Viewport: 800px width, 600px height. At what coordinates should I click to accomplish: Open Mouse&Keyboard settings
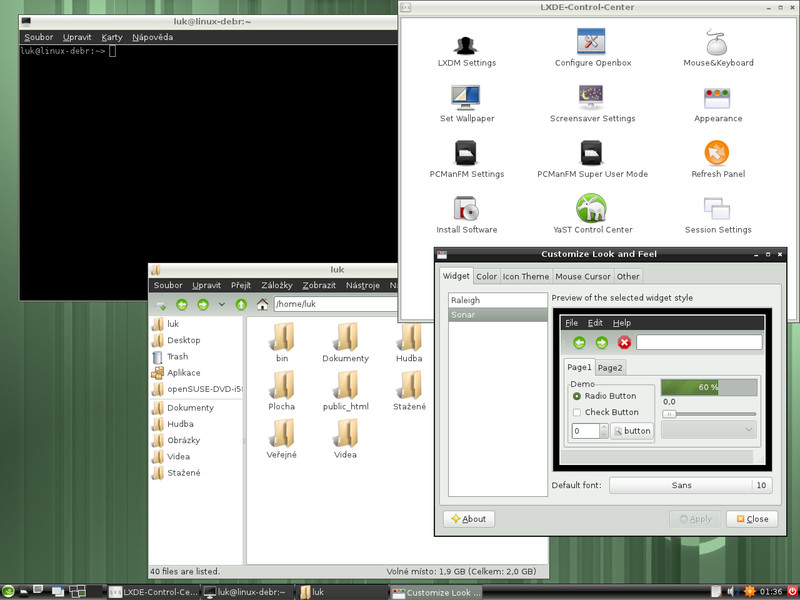(x=718, y=48)
